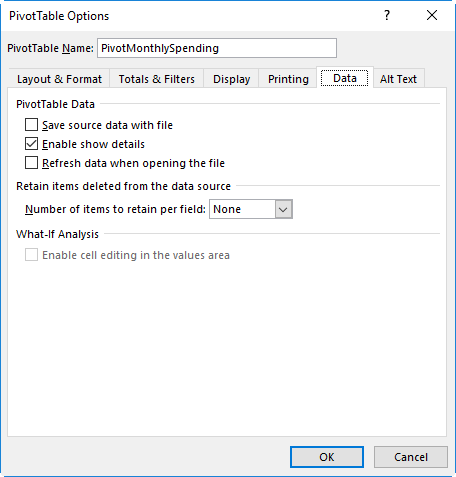Click the PivotTable Name input field
The height and width of the screenshot is (477, 456).
click(217, 48)
